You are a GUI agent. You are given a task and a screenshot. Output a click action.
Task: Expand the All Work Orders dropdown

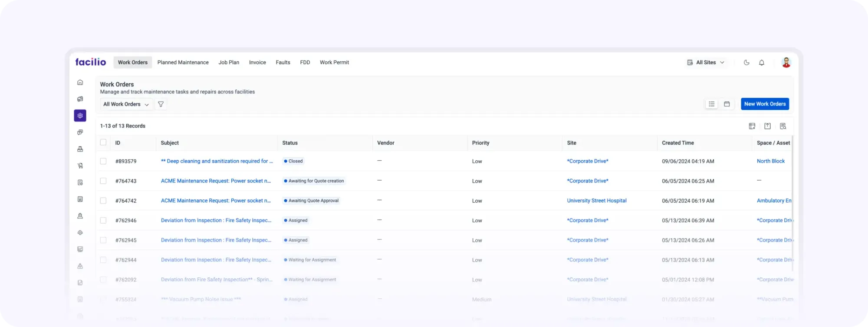coord(126,104)
